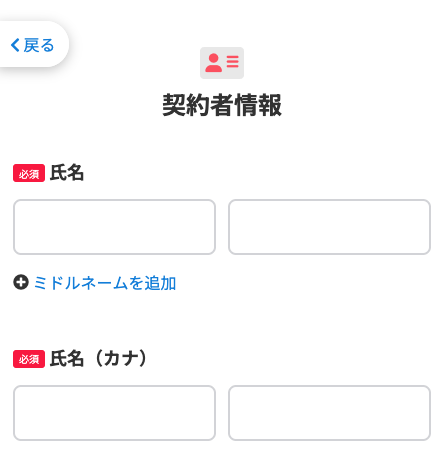Click the red person silhouette in card icon
443x469 pixels.
pyautogui.click(x=213, y=63)
